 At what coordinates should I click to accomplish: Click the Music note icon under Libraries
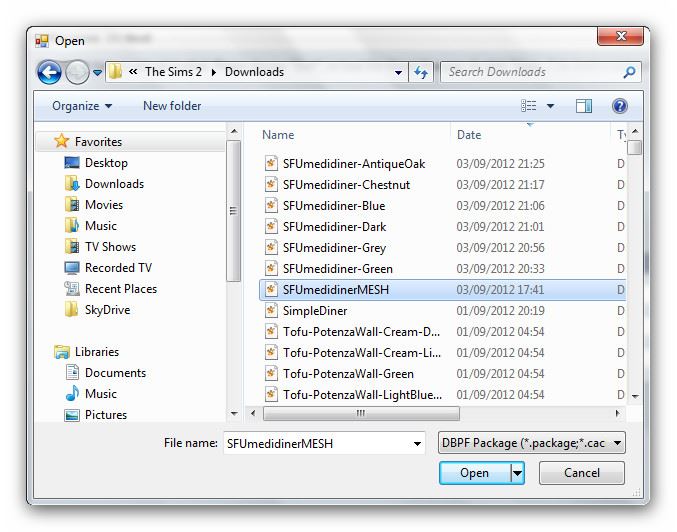[72, 393]
